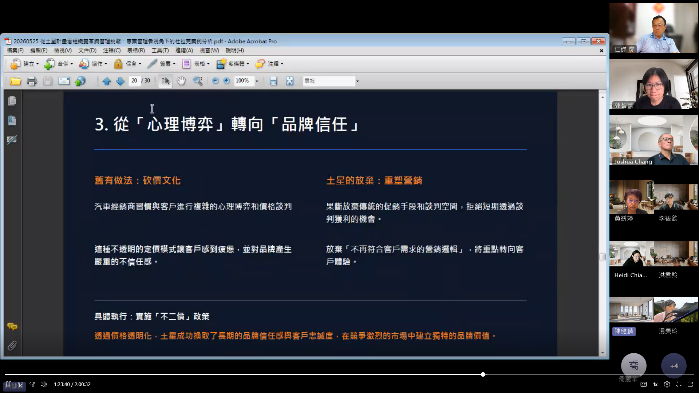Open the 表格 (Forms) toolbar dropdown
The image size is (699, 393).
196,64
